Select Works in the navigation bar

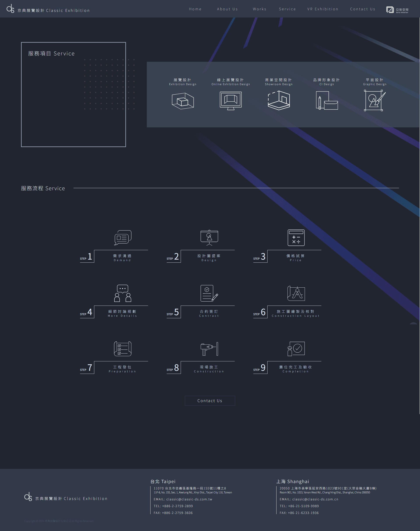coord(260,9)
